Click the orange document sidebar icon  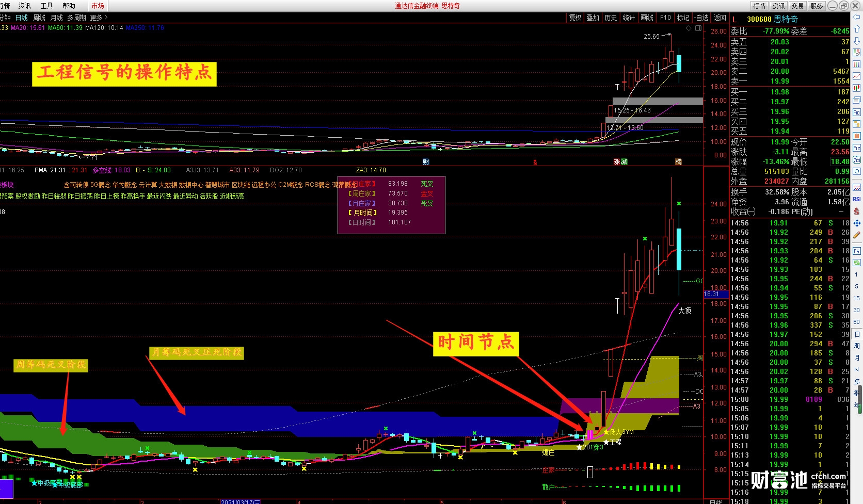point(857,136)
